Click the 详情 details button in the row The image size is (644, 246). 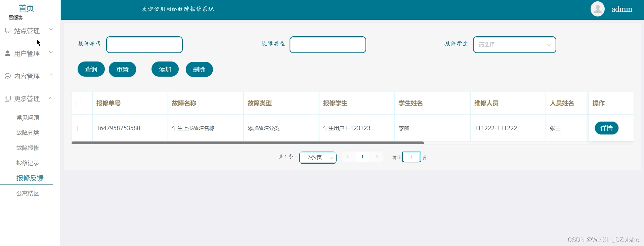(606, 128)
